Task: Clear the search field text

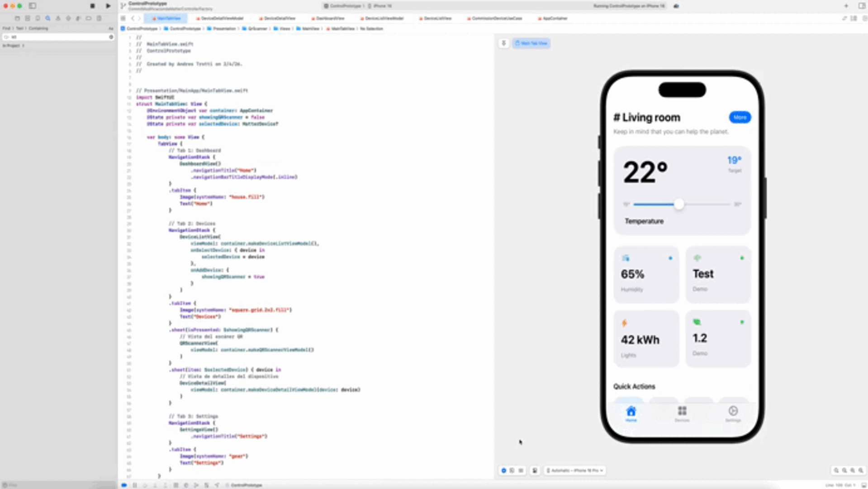Action: click(111, 37)
